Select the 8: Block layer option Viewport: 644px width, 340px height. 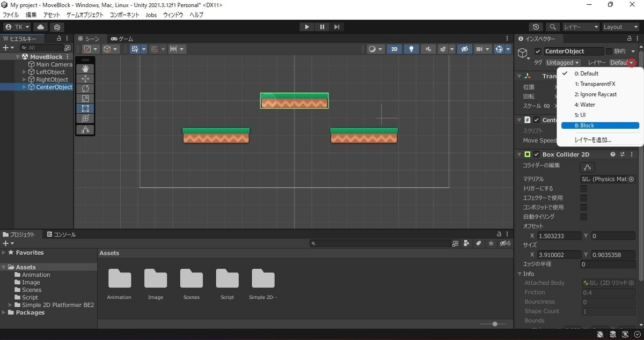(600, 125)
